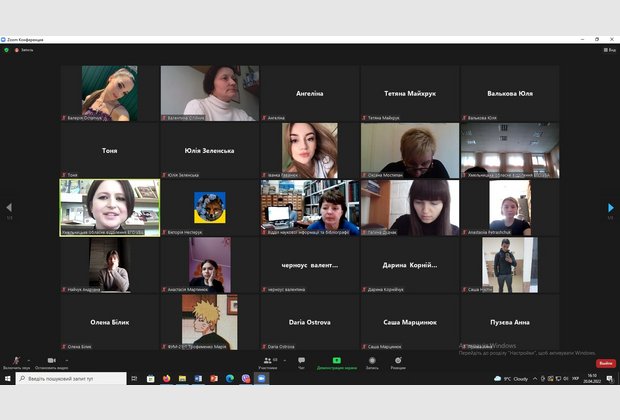This screenshot has height=420, width=620.
Task: Open PowerPoint from the taskbar
Action: click(214, 378)
